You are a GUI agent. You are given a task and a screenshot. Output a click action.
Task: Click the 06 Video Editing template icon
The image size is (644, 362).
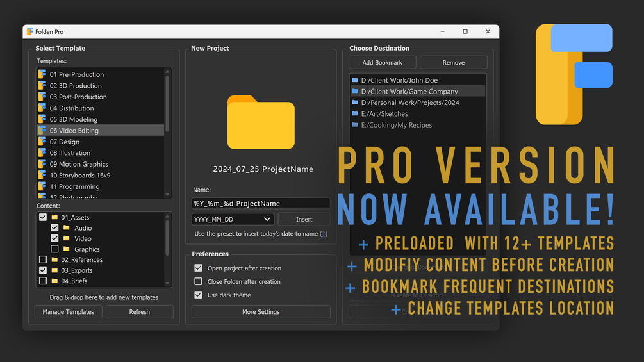(42, 130)
